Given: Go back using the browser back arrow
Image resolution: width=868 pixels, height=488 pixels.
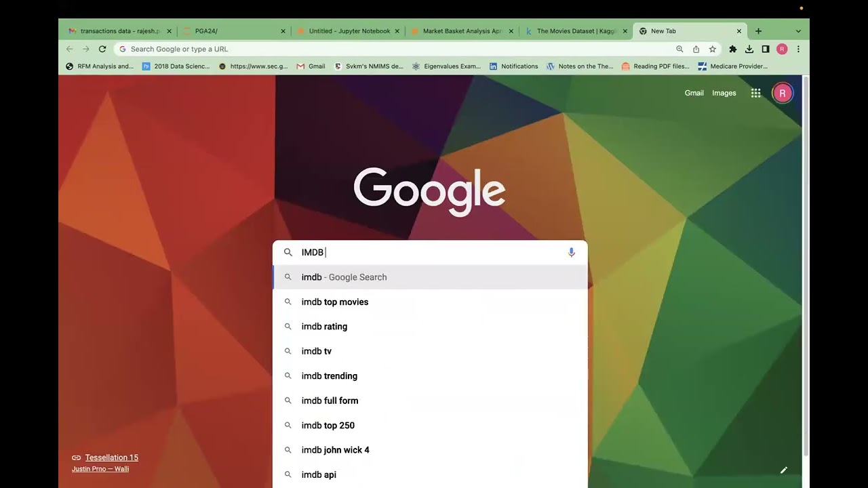Looking at the screenshot, I should [69, 49].
